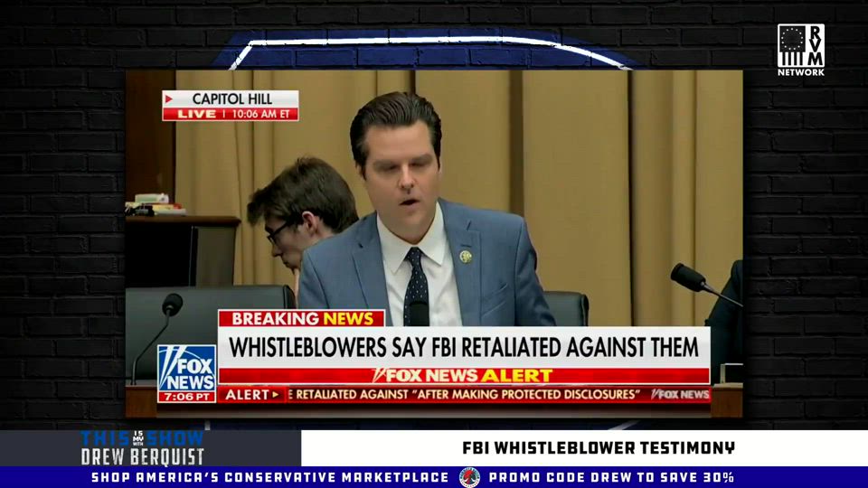Click the lapel pin on blue suit
This screenshot has width=868, height=488.
click(x=466, y=256)
